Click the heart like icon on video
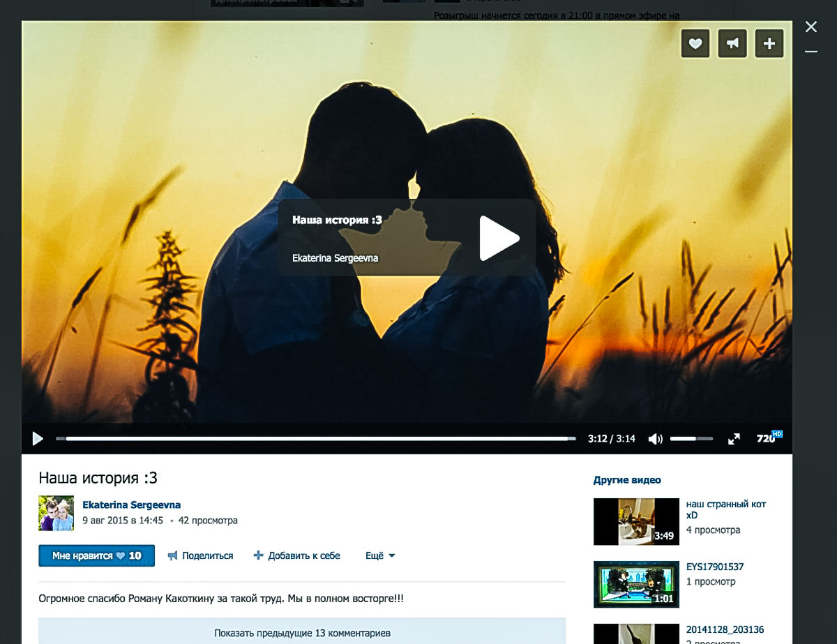The image size is (837, 644). click(695, 43)
